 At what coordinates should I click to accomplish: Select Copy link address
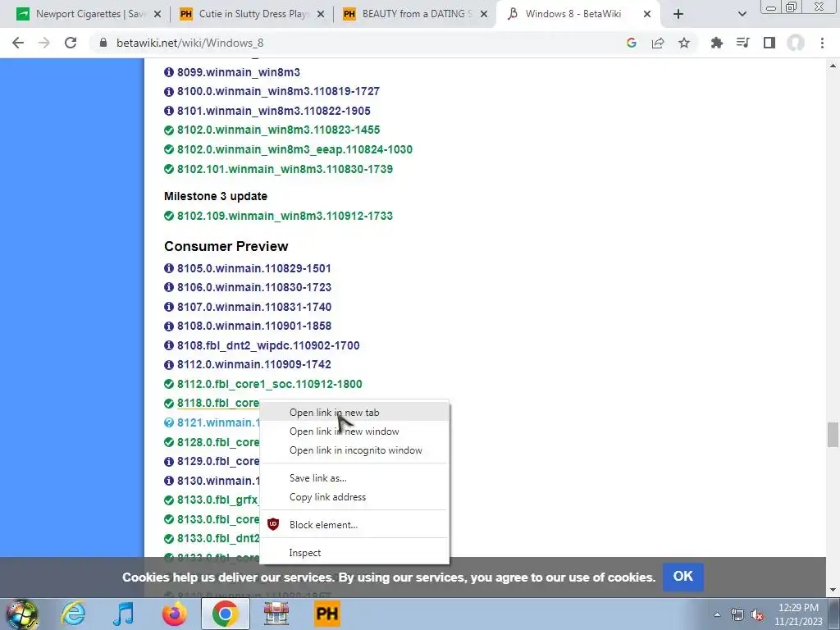click(x=354, y=497)
